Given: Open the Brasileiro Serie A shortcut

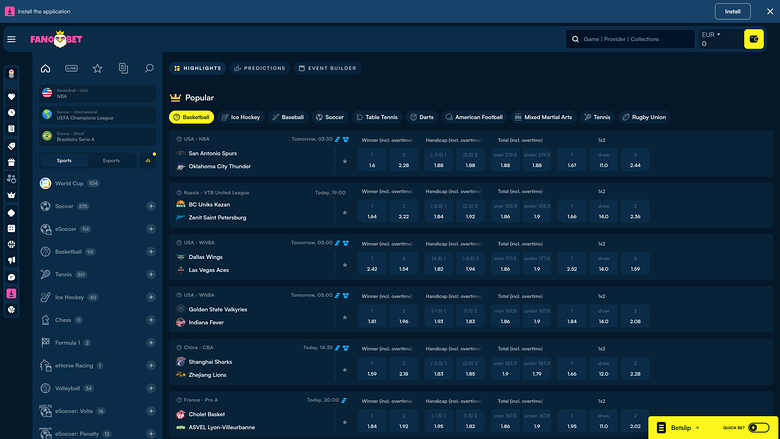Looking at the screenshot, I should point(98,137).
